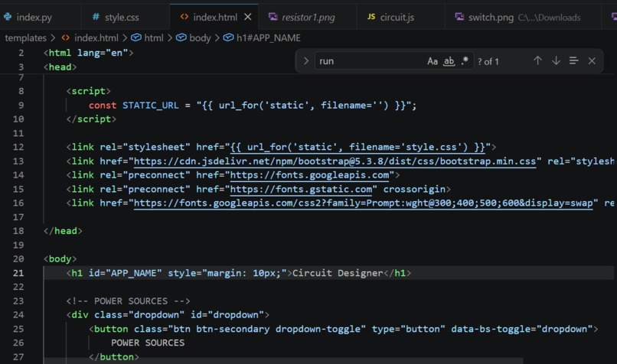Image resolution: width=617 pixels, height=364 pixels.
Task: Click the body element in the breadcrumb
Action: tap(200, 38)
